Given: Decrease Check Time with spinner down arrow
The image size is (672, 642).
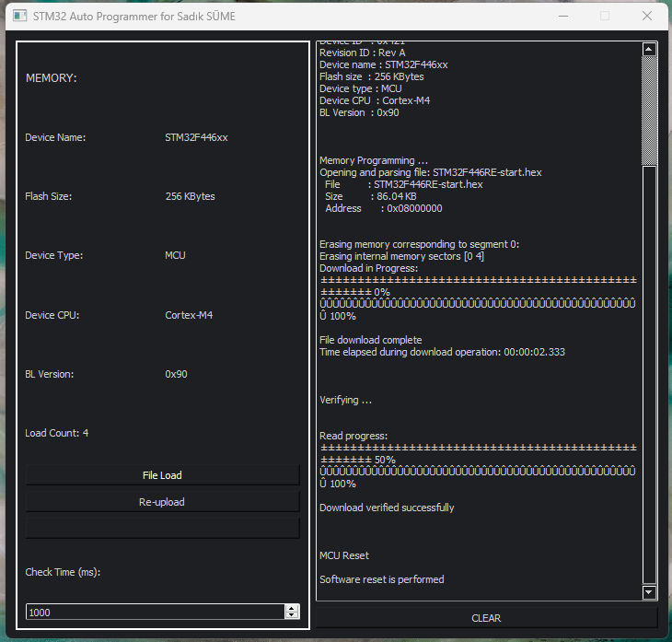Looking at the screenshot, I should [292, 615].
